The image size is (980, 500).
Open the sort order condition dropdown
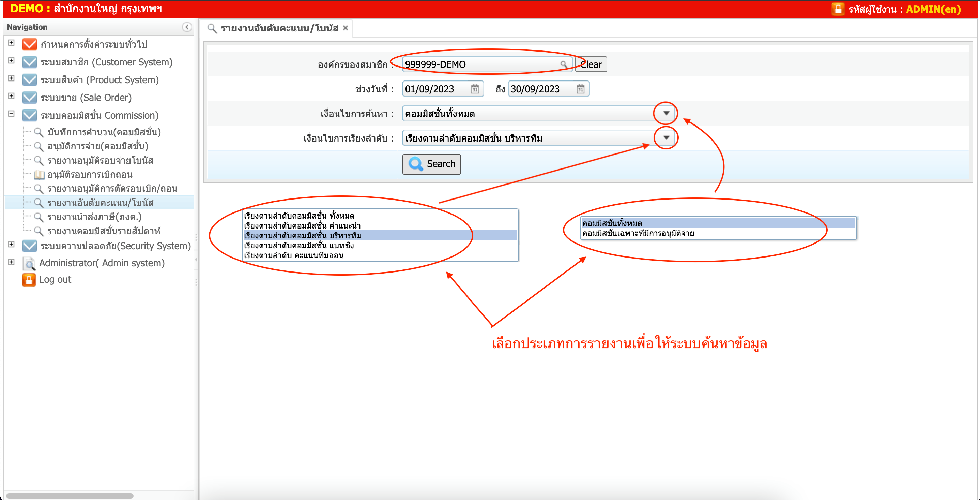pos(666,138)
